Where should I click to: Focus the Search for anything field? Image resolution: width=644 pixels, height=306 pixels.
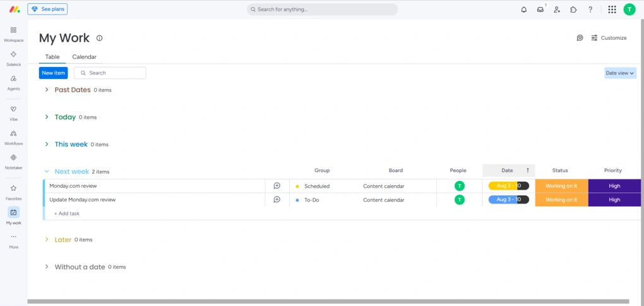(323, 9)
